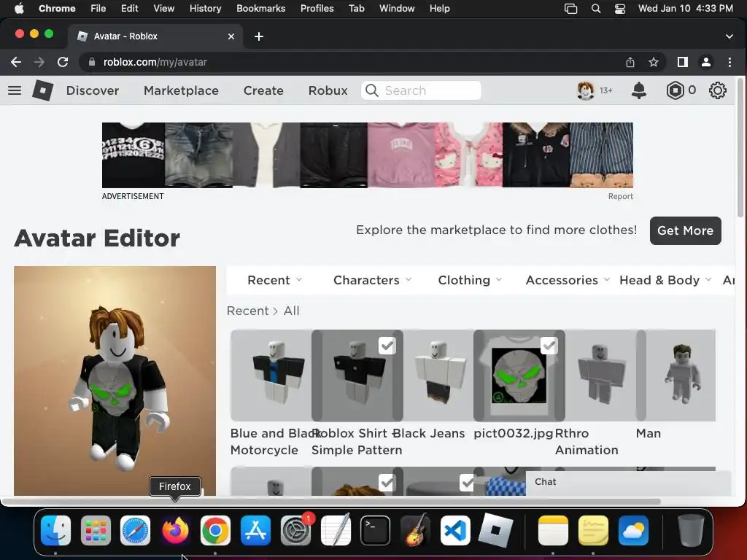Image resolution: width=747 pixels, height=560 pixels.
Task: Open Visual Studio Code from Dock
Action: (455, 531)
